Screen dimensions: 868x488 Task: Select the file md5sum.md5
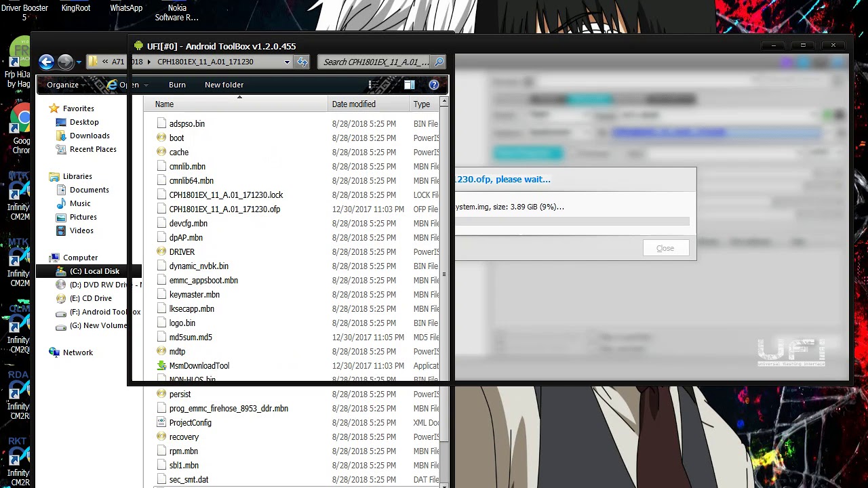click(x=191, y=337)
